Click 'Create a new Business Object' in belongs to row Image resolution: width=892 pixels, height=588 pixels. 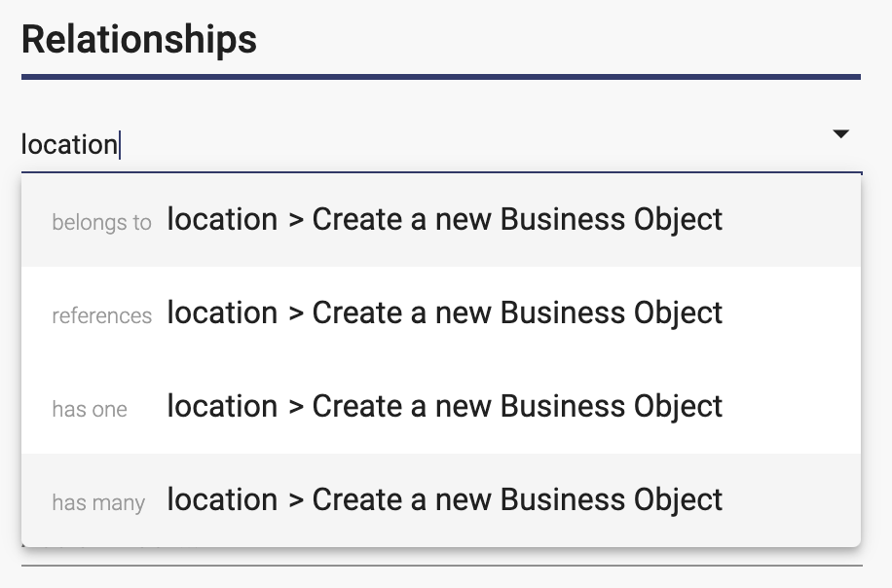(x=517, y=220)
